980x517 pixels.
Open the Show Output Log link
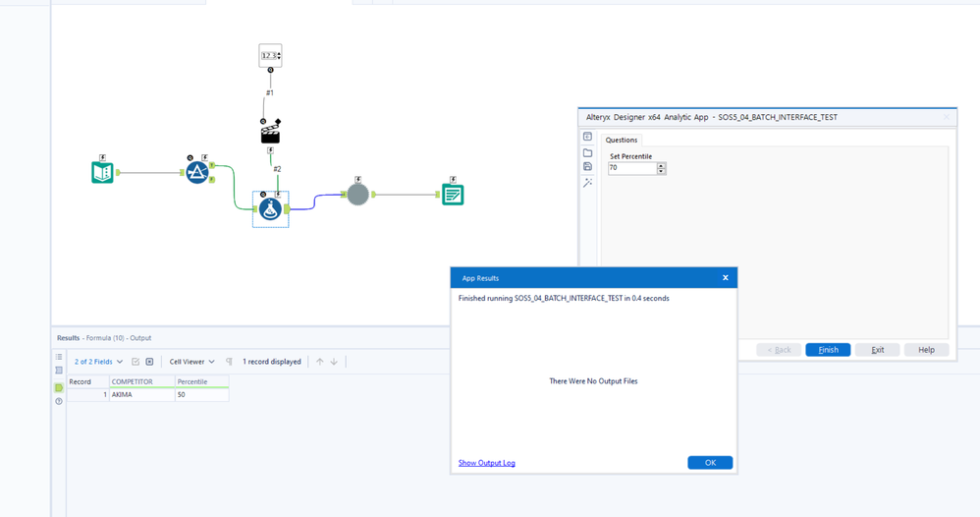coord(487,463)
